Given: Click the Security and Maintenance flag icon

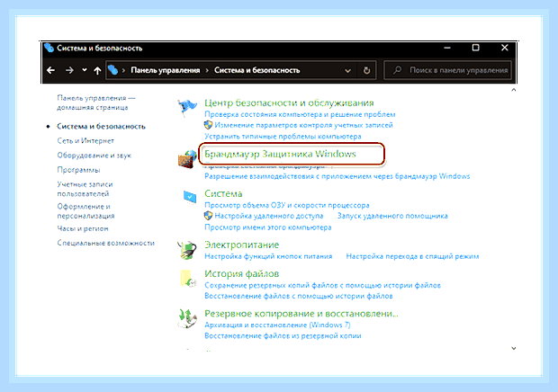Looking at the screenshot, I should coord(187,108).
